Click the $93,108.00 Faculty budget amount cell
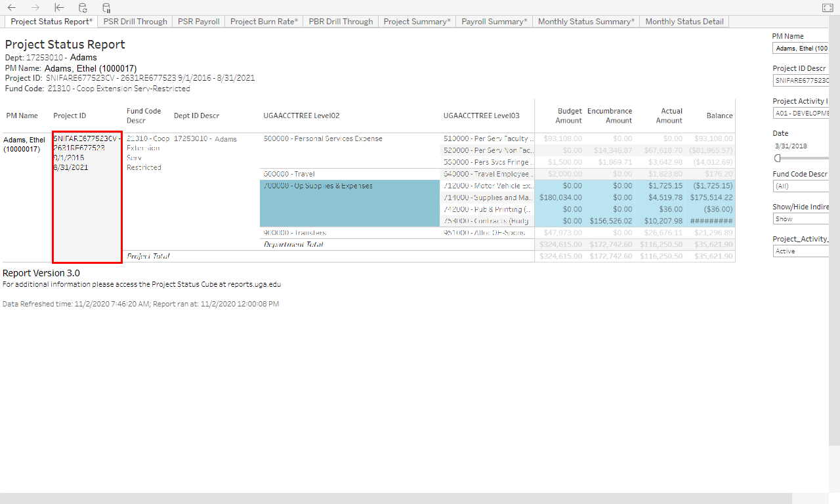Screen dimensions: 840x504 (563, 139)
